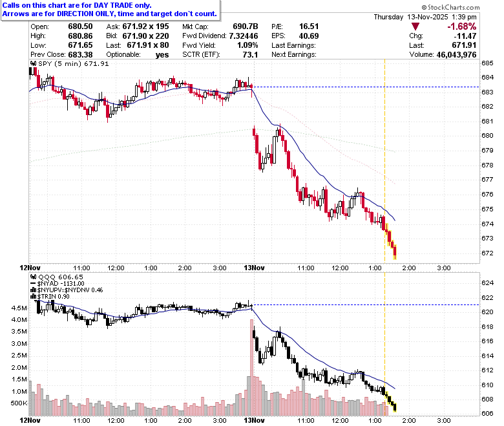Image resolution: width=504 pixels, height=426 pixels.
Task: Select the 12Nov label under the QQQ panel
Action: (x=30, y=421)
